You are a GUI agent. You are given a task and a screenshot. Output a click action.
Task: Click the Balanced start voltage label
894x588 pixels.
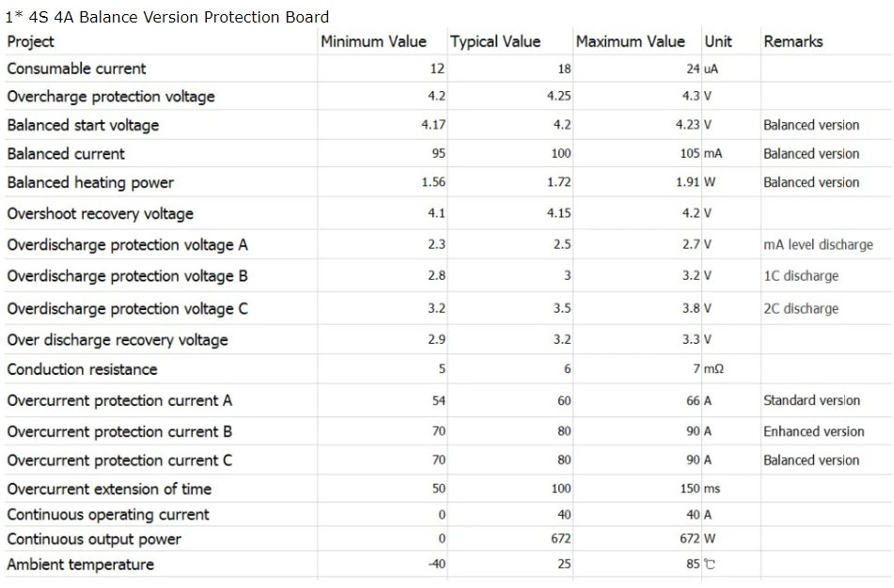click(x=83, y=125)
